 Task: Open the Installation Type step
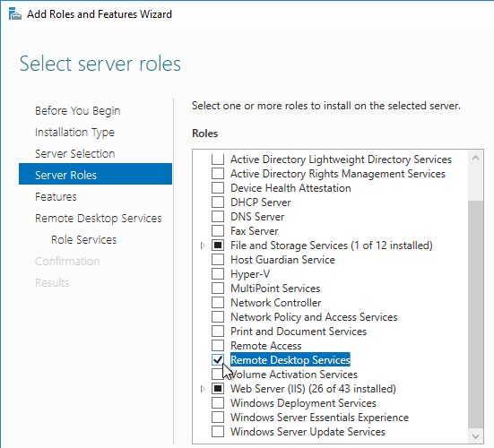74,133
